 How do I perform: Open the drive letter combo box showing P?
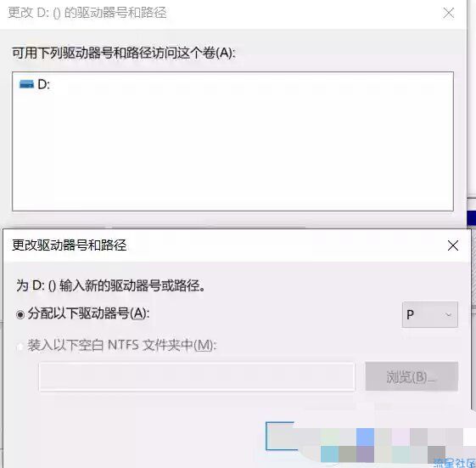click(429, 314)
